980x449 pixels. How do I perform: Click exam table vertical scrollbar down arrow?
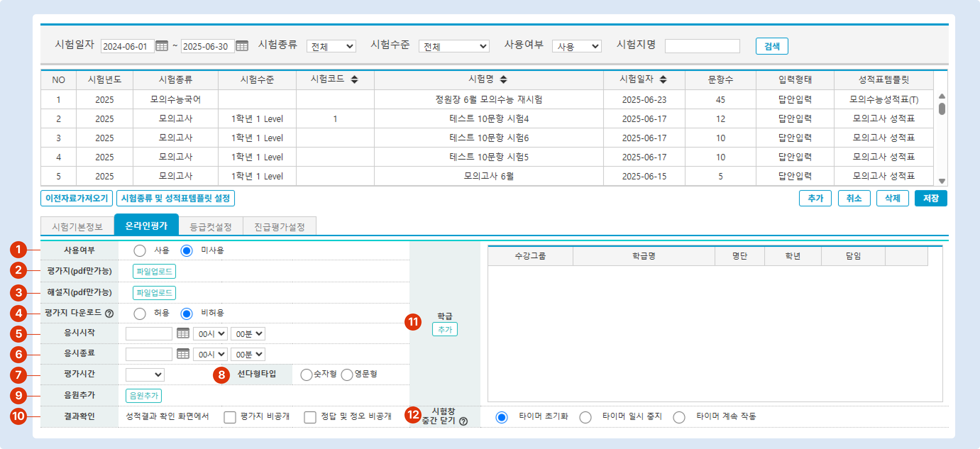[942, 181]
